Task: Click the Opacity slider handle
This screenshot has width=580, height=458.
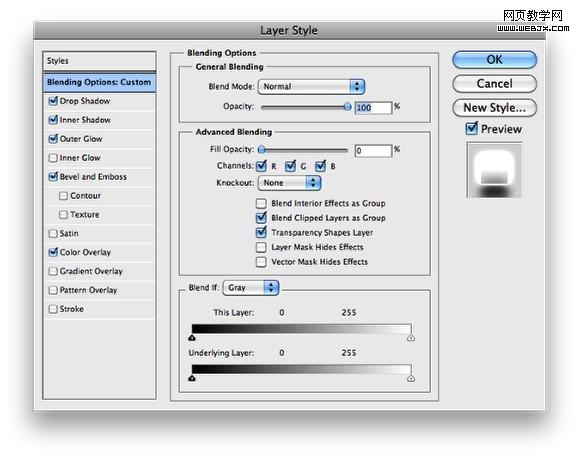Action: click(347, 107)
